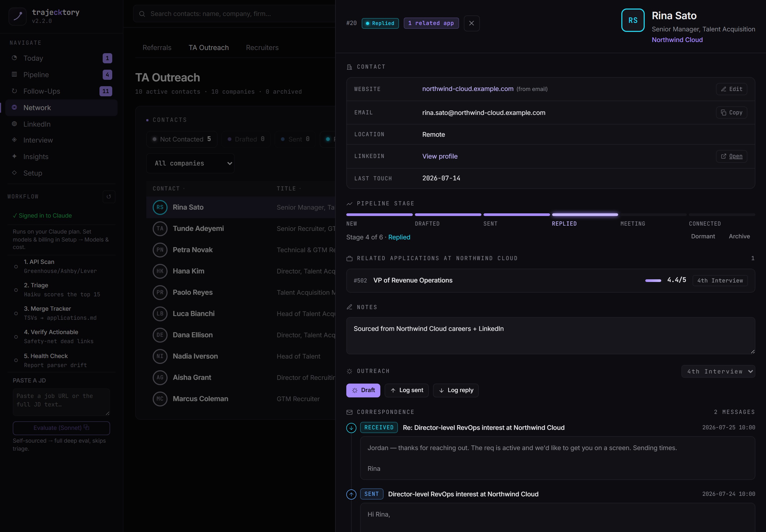Screen dimensions: 766x532
Task: Select the Paolo Reyes contact row
Action: [241, 293]
